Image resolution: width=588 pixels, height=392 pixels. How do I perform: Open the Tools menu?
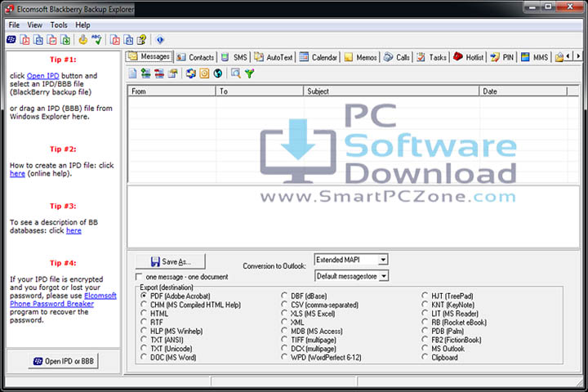pos(59,25)
